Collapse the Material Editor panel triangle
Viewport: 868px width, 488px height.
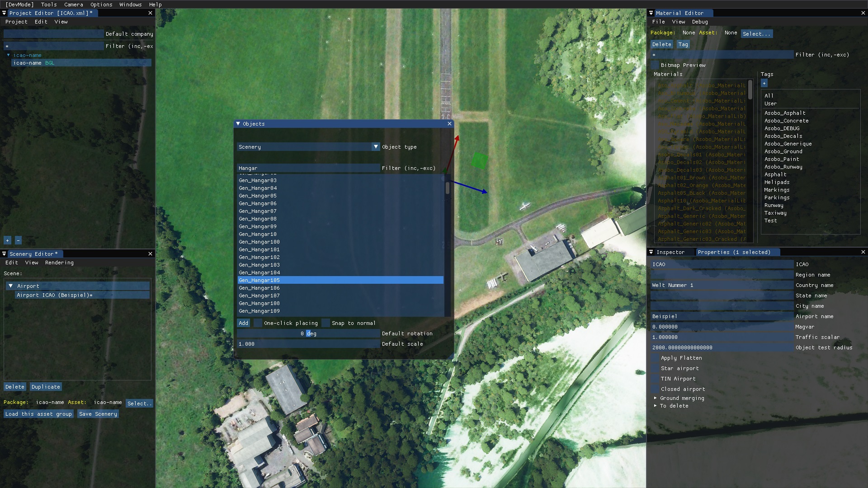coord(651,13)
